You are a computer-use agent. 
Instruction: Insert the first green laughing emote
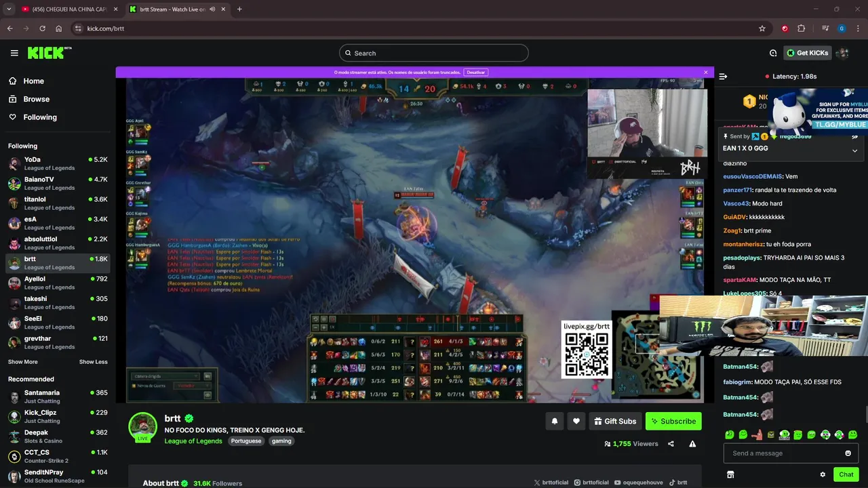tap(729, 434)
